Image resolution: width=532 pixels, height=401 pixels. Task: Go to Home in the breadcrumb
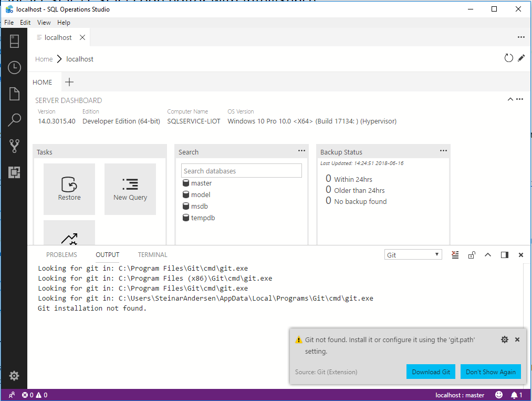(x=44, y=59)
